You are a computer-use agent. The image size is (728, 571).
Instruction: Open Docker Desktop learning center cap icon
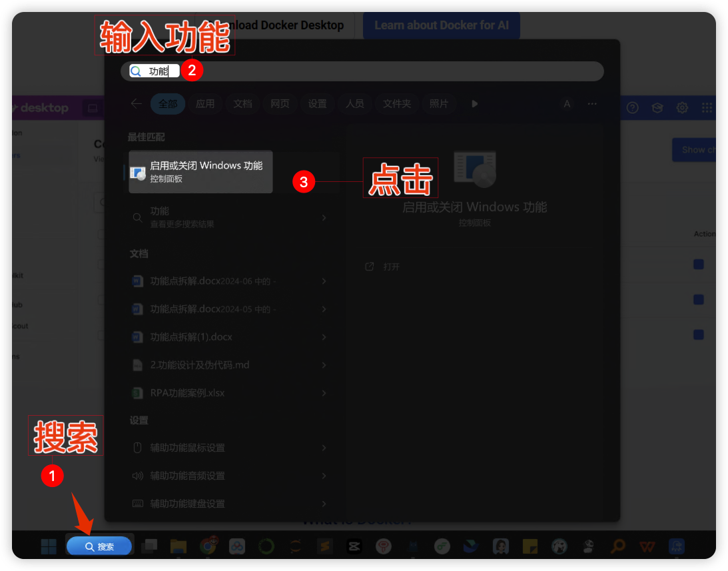(x=657, y=108)
